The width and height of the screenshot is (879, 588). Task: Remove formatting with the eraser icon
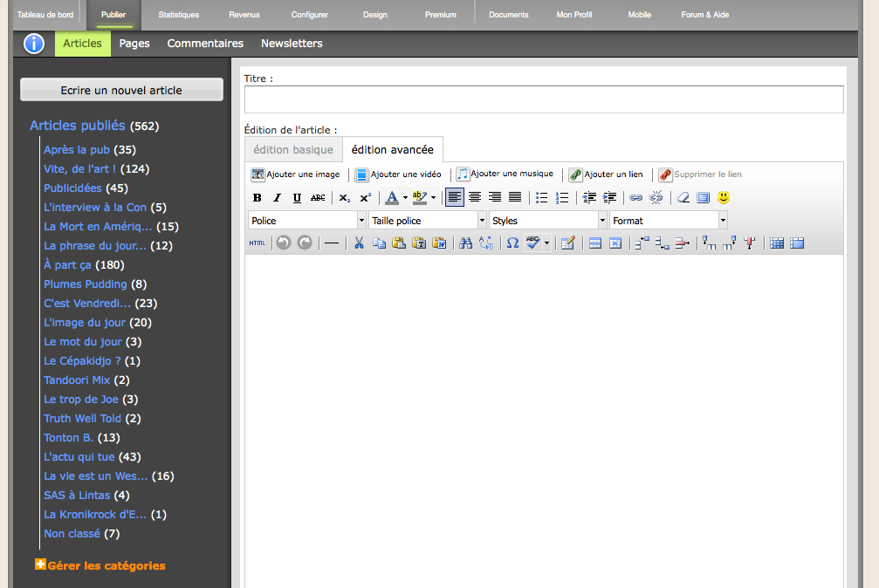coord(683,197)
